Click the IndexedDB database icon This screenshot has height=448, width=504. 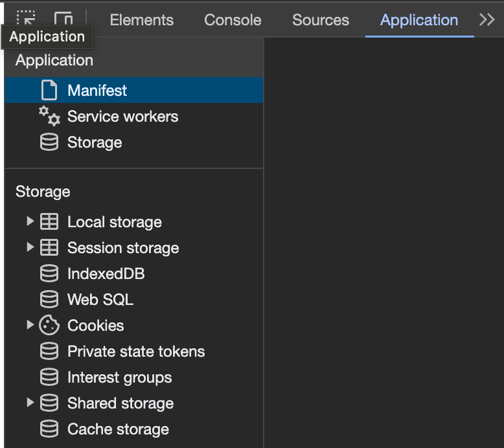(x=49, y=274)
